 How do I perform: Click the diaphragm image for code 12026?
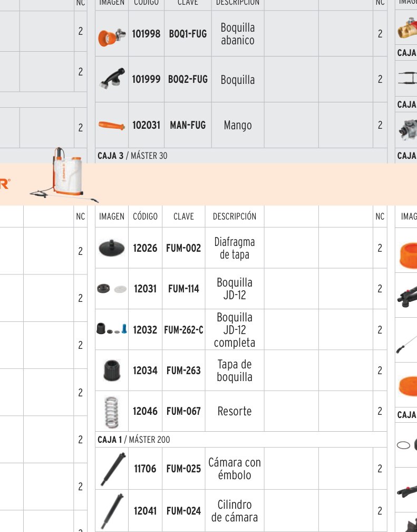(x=112, y=248)
